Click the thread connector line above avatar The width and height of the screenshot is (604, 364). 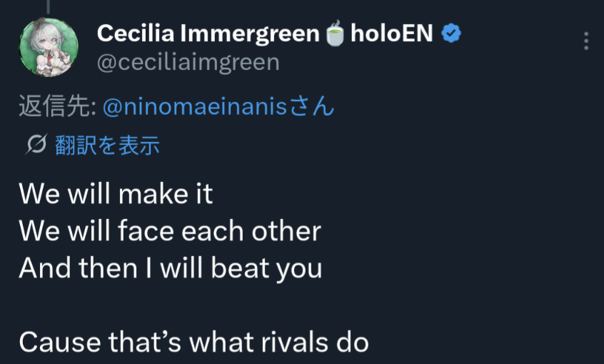49,6
